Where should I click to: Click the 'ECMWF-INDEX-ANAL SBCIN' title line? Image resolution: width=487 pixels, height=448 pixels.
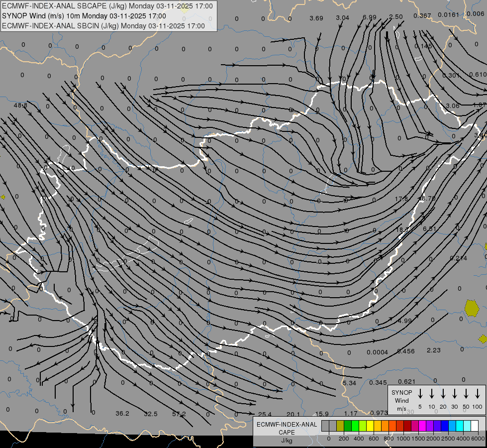pos(103,26)
